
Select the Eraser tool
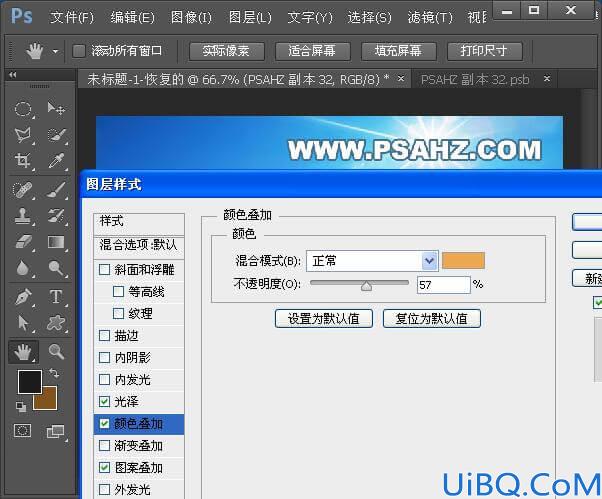[23, 242]
